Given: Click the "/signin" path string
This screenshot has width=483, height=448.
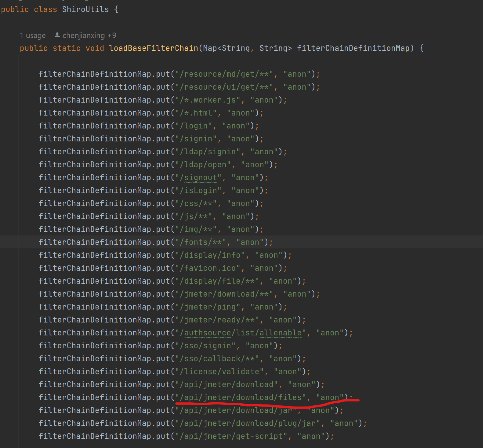Looking at the screenshot, I should pos(196,139).
